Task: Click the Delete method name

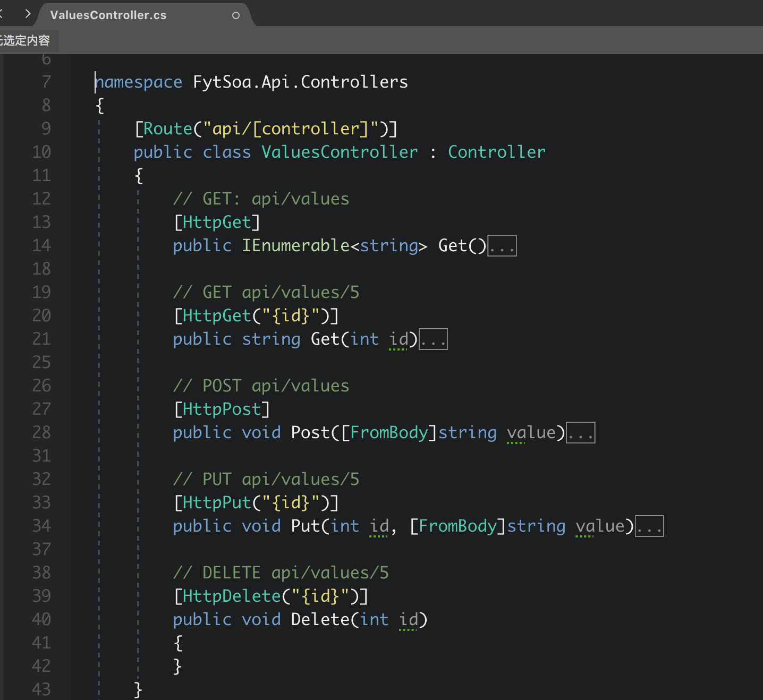Action: click(x=320, y=620)
